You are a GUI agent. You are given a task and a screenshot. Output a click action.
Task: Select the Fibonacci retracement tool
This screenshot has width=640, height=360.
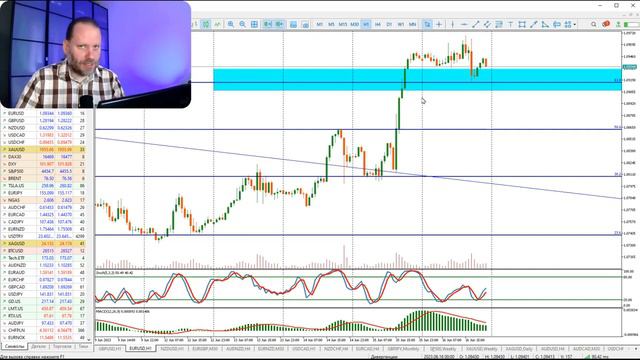tap(499, 24)
